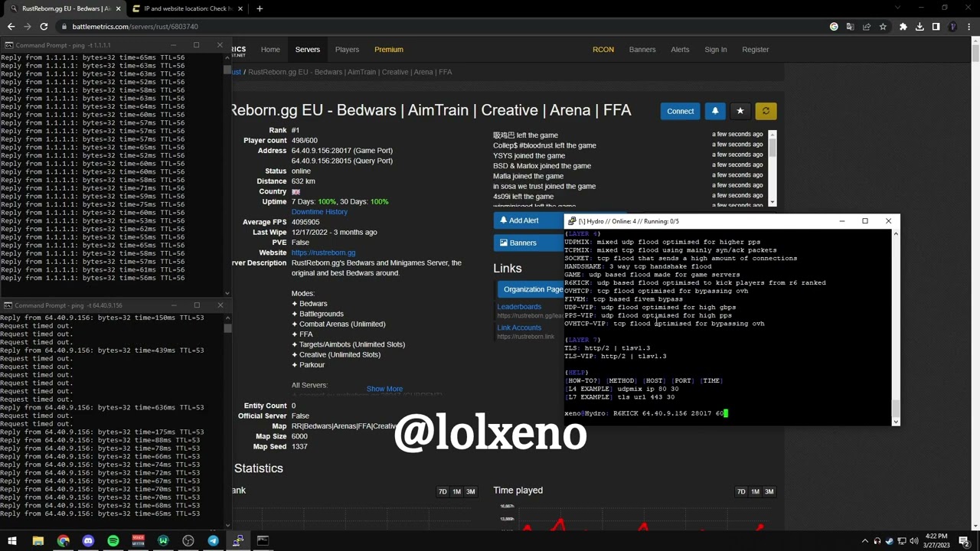Open the Home nav item

pyautogui.click(x=270, y=50)
